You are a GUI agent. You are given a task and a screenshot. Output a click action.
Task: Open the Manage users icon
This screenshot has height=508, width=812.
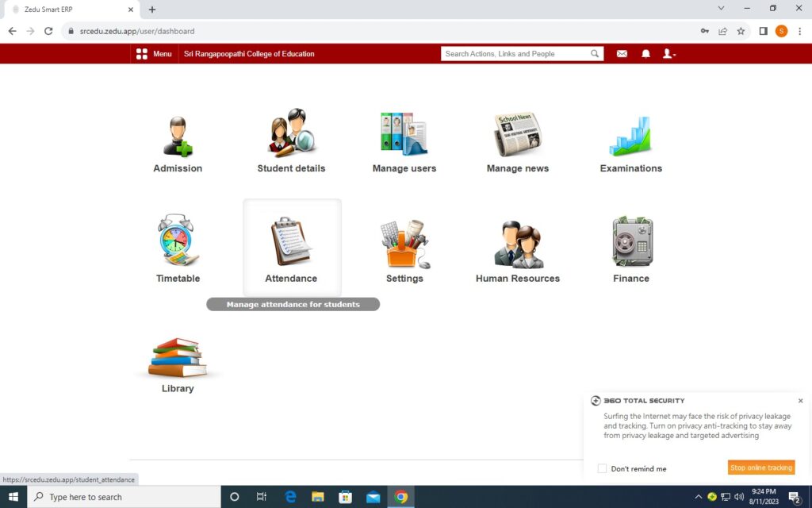(x=404, y=133)
